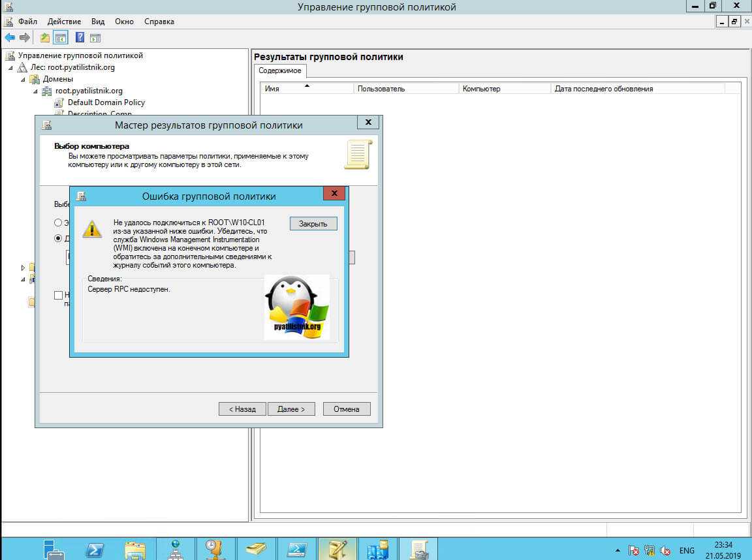Open Server Manager from the taskbar

point(54,549)
